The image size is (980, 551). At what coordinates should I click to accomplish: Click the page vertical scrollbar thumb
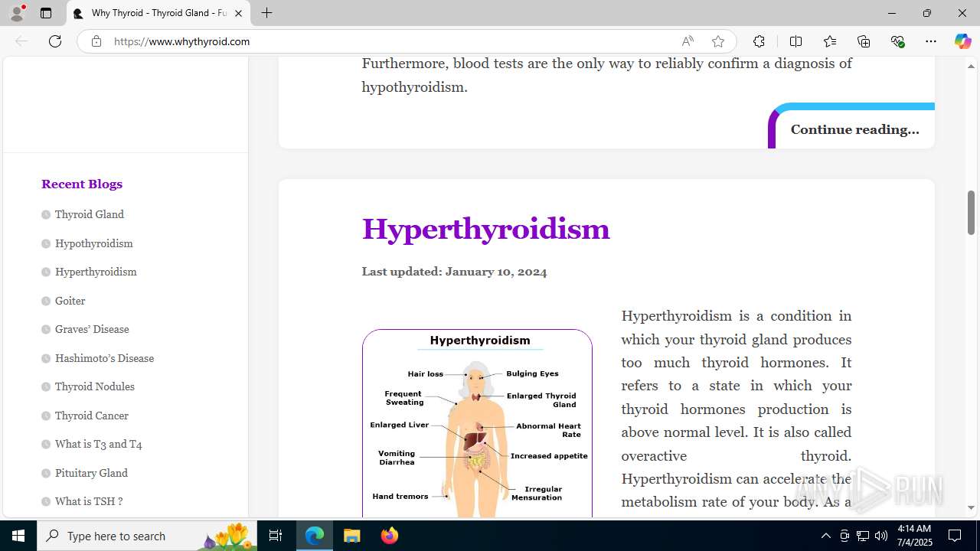click(x=971, y=213)
